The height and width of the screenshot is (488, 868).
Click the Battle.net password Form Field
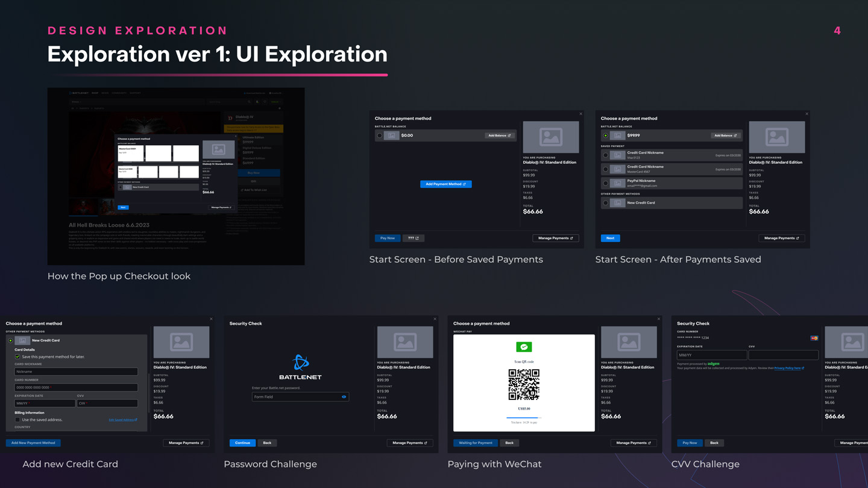click(300, 397)
